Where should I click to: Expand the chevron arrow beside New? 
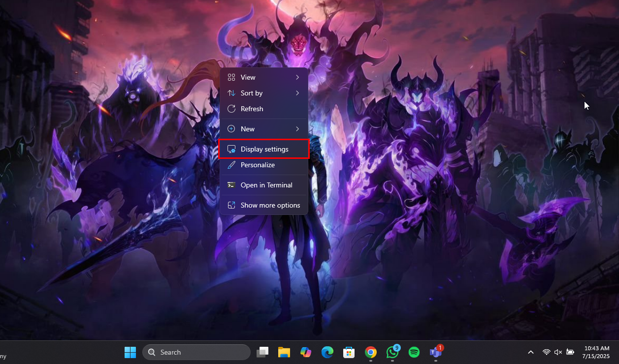click(297, 129)
